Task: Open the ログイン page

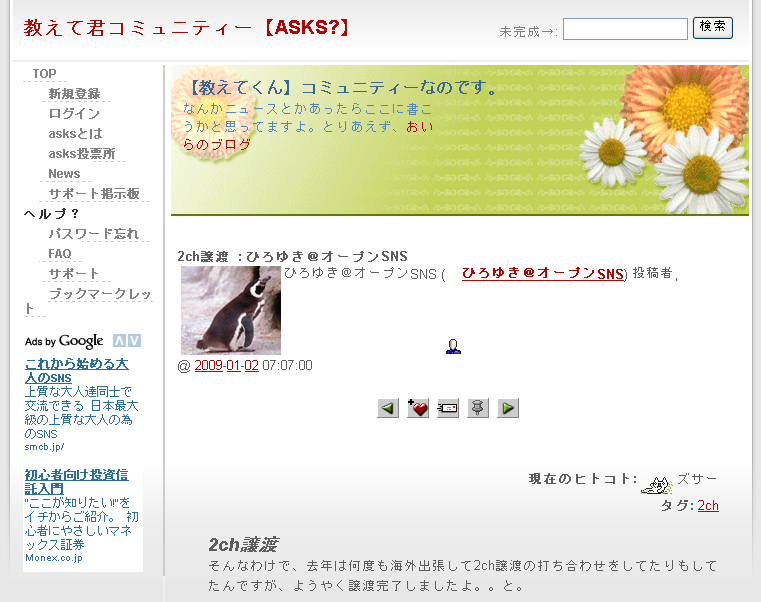Action: 74,114
